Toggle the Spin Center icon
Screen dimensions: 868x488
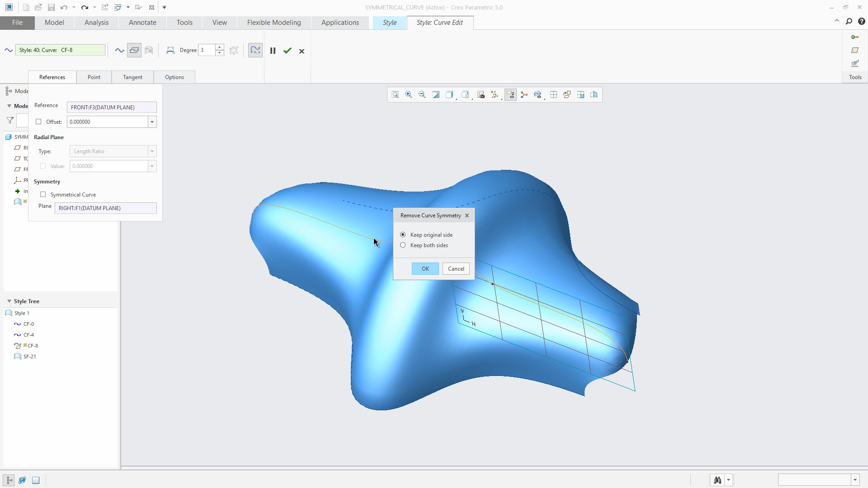pyautogui.click(x=524, y=95)
